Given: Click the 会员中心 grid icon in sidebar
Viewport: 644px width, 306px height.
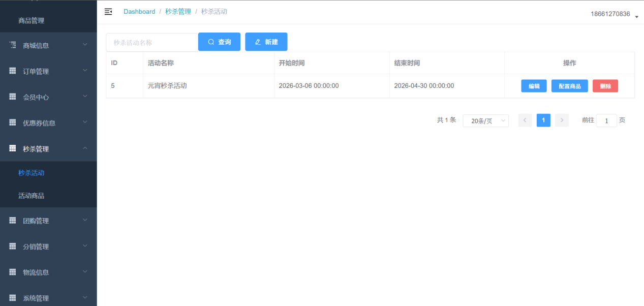Looking at the screenshot, I should coord(13,97).
